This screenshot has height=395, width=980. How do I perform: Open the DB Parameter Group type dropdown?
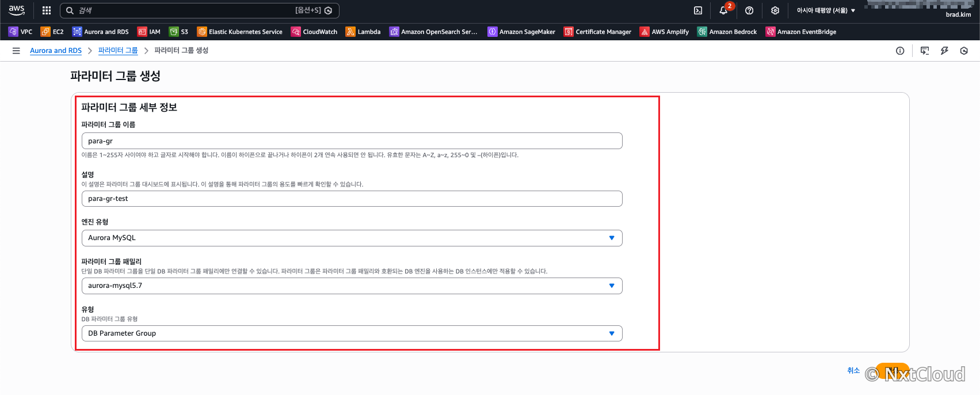(x=352, y=333)
